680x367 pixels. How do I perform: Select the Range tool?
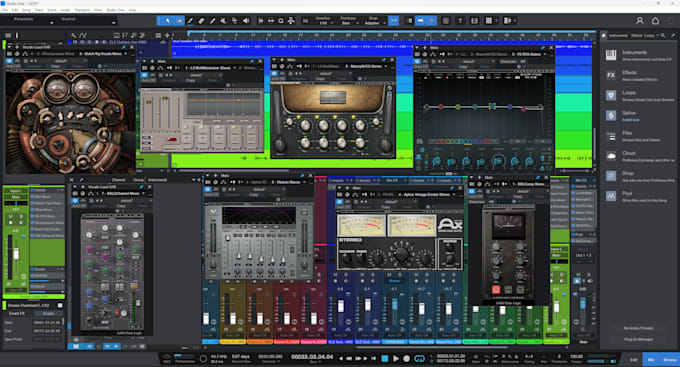[x=179, y=20]
